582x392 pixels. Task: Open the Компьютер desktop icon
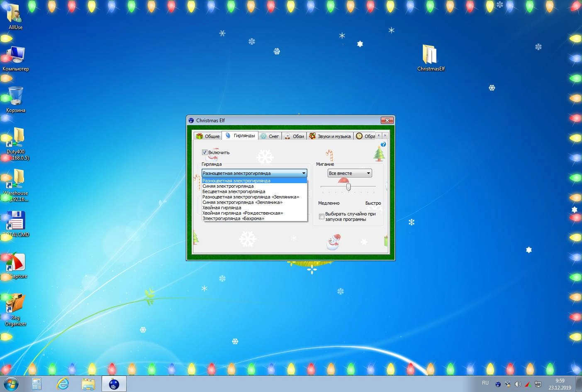(15, 58)
